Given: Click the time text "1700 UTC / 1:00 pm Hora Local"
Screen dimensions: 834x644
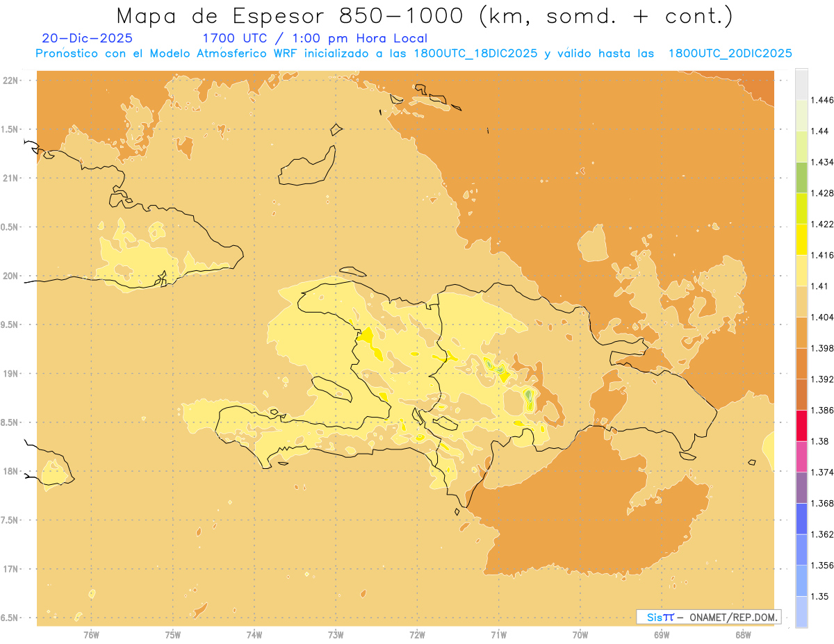Looking at the screenshot, I should point(315,39).
